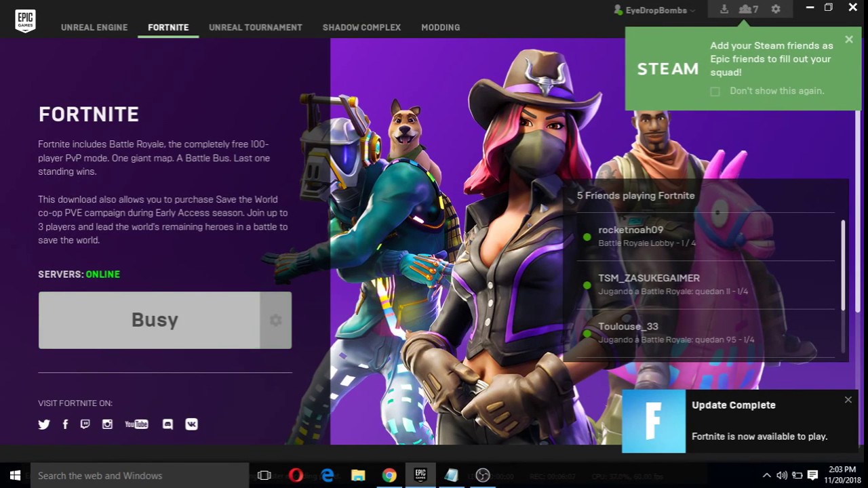Close the Steam friends notification
This screenshot has width=868, height=488.
[849, 39]
